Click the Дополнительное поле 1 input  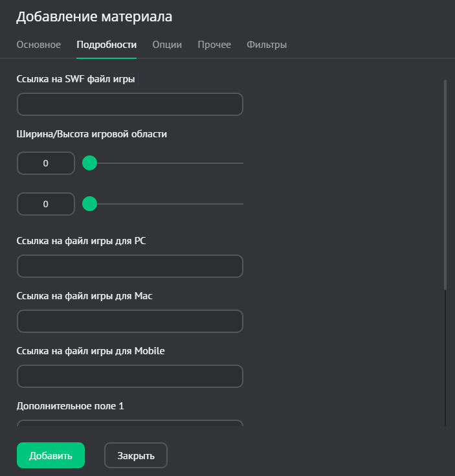click(x=129, y=424)
